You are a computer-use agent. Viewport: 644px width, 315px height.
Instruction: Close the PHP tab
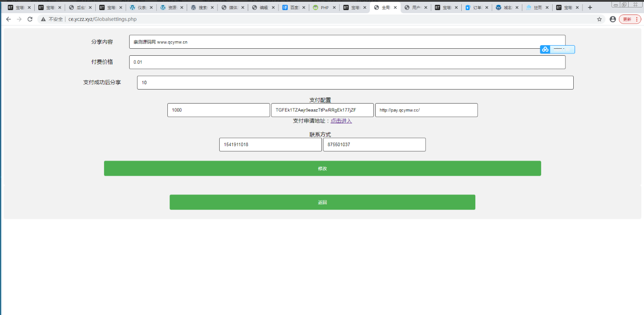[x=333, y=7]
